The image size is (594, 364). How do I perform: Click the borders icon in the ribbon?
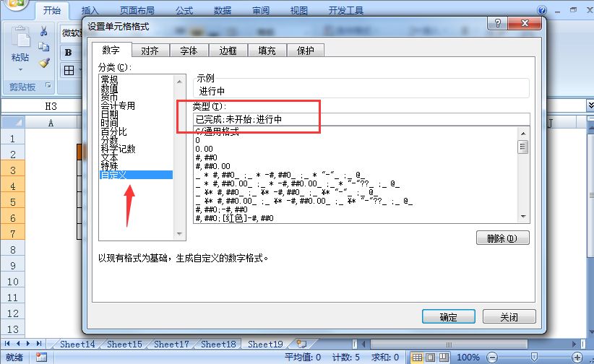[69, 71]
